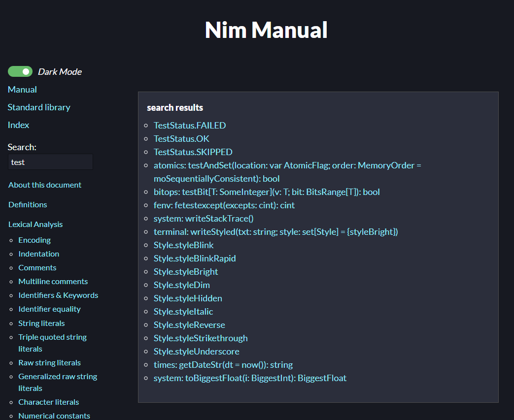Open system: writeStackTrace() result
The width and height of the screenshot is (514, 420).
[x=204, y=219]
